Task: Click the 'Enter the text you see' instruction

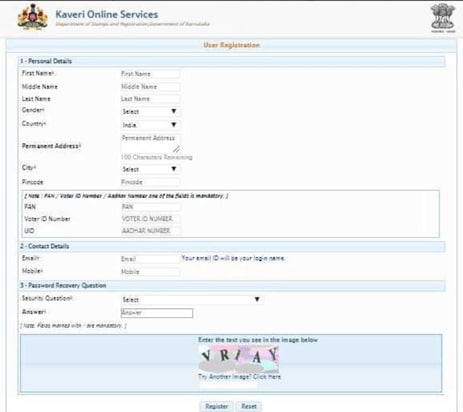Action: pos(258,340)
